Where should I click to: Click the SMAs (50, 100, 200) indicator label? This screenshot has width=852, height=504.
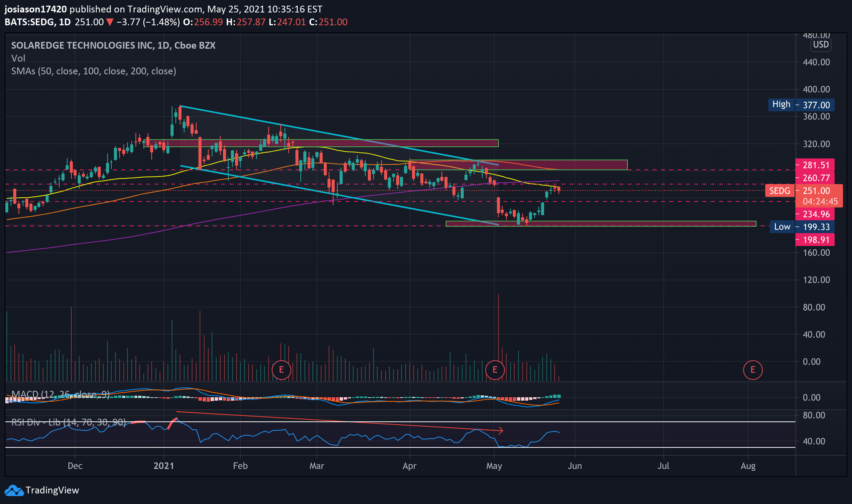point(94,71)
